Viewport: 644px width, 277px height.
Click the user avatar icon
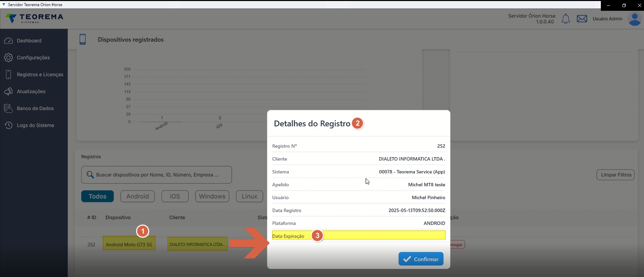(x=635, y=19)
